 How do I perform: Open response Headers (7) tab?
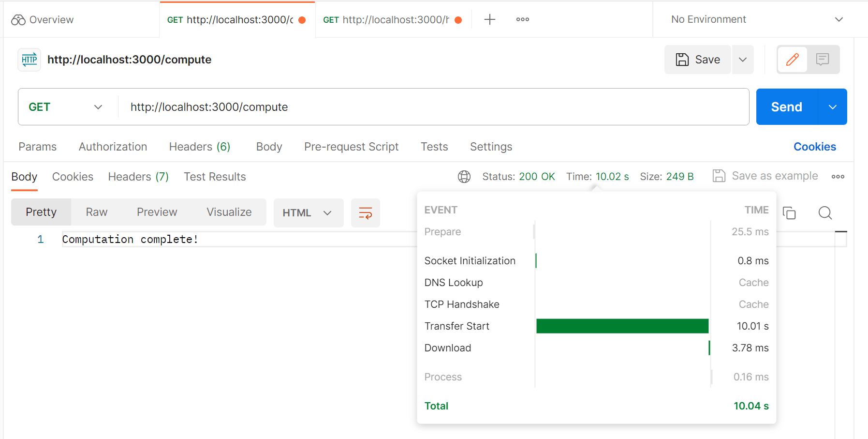point(138,177)
